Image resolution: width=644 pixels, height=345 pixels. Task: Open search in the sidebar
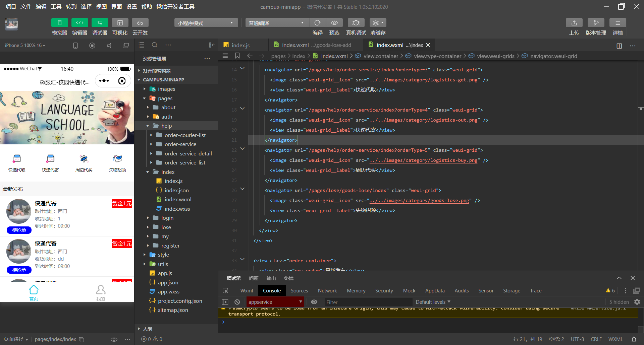[x=155, y=45]
